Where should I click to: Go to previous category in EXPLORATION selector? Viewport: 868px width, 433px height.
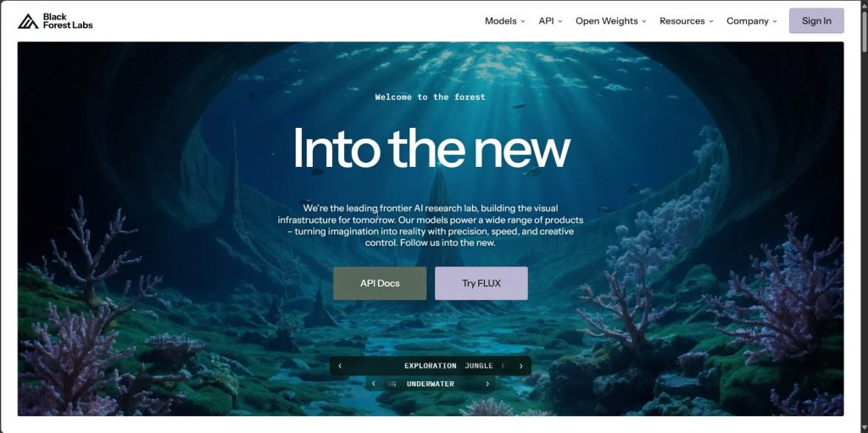tap(340, 366)
